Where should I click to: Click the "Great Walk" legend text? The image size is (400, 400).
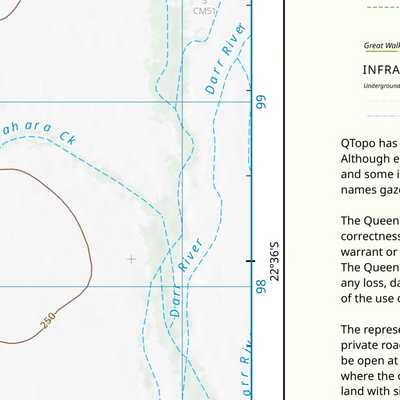382,46
